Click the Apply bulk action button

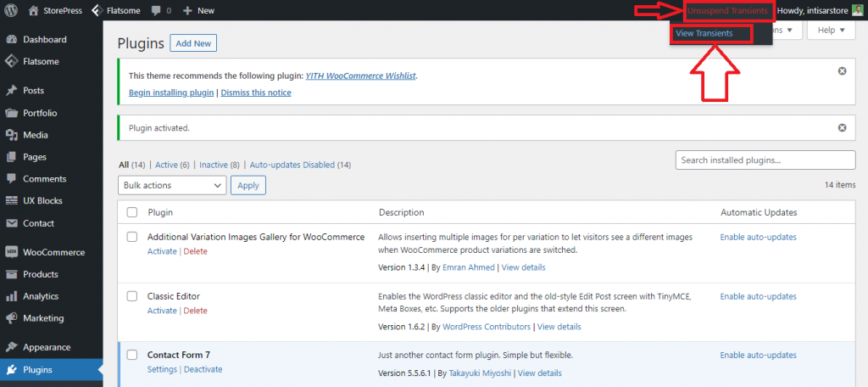[x=248, y=185]
